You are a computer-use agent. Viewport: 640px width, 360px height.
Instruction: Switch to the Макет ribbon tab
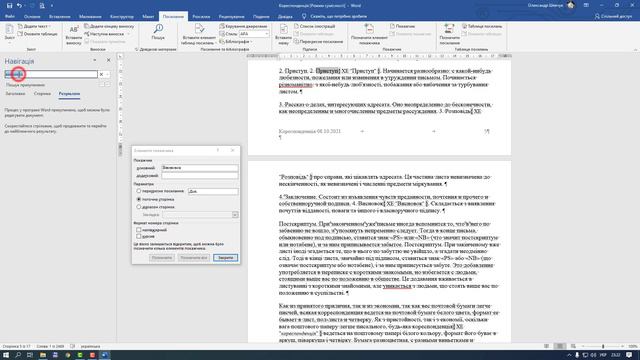point(148,17)
